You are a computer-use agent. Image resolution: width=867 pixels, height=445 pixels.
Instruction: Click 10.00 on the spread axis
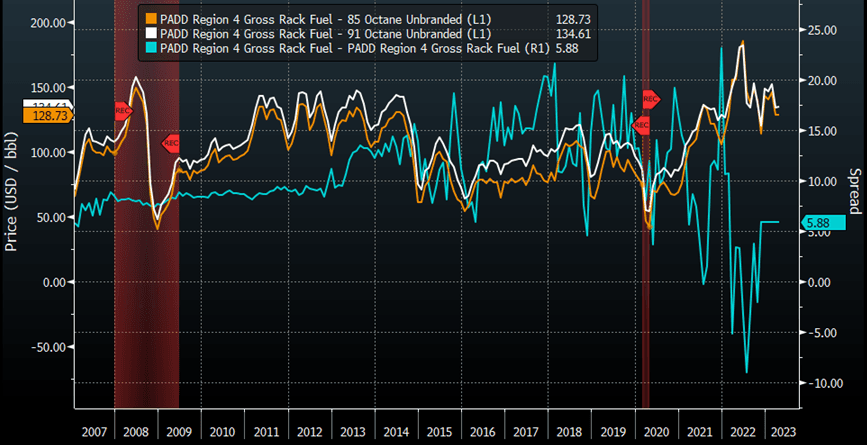click(x=822, y=181)
